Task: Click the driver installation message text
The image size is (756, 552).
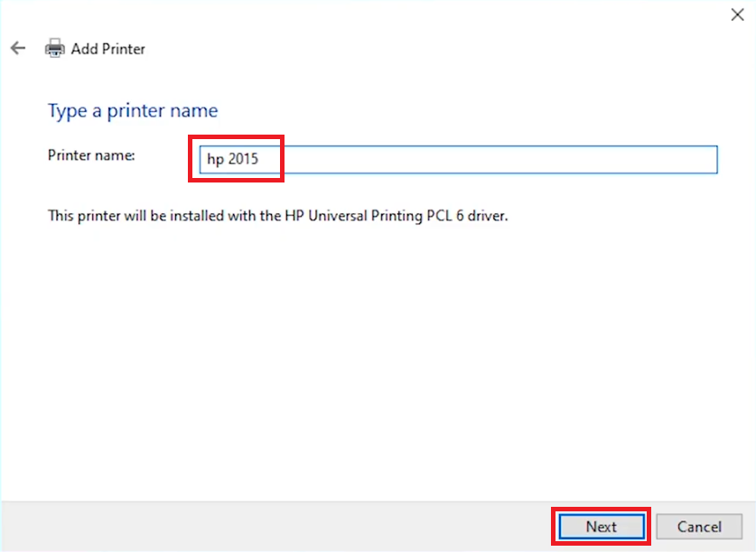Action: coord(277,216)
